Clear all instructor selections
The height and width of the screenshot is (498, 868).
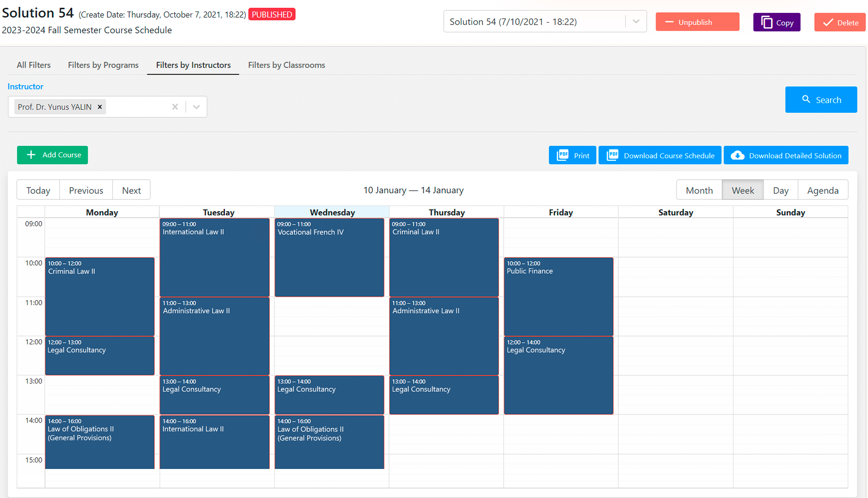point(175,107)
